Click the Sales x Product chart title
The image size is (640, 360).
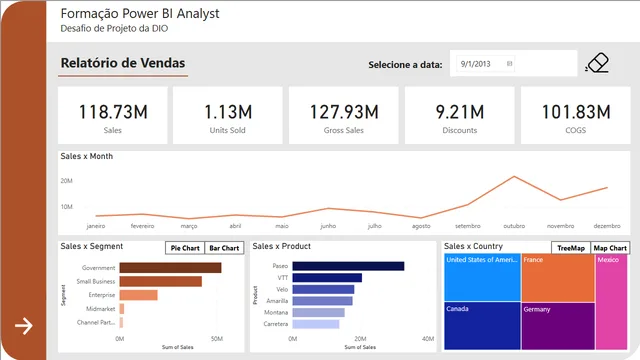click(x=282, y=246)
